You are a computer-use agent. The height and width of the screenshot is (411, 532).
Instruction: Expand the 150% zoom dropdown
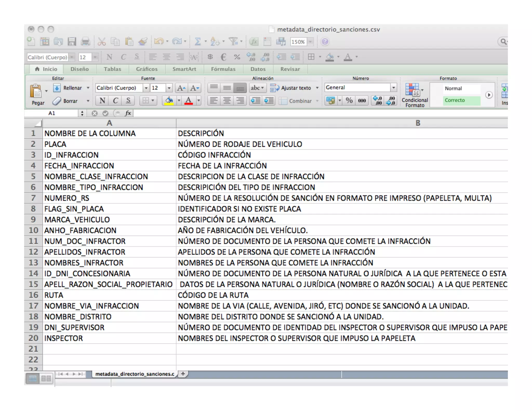point(311,42)
